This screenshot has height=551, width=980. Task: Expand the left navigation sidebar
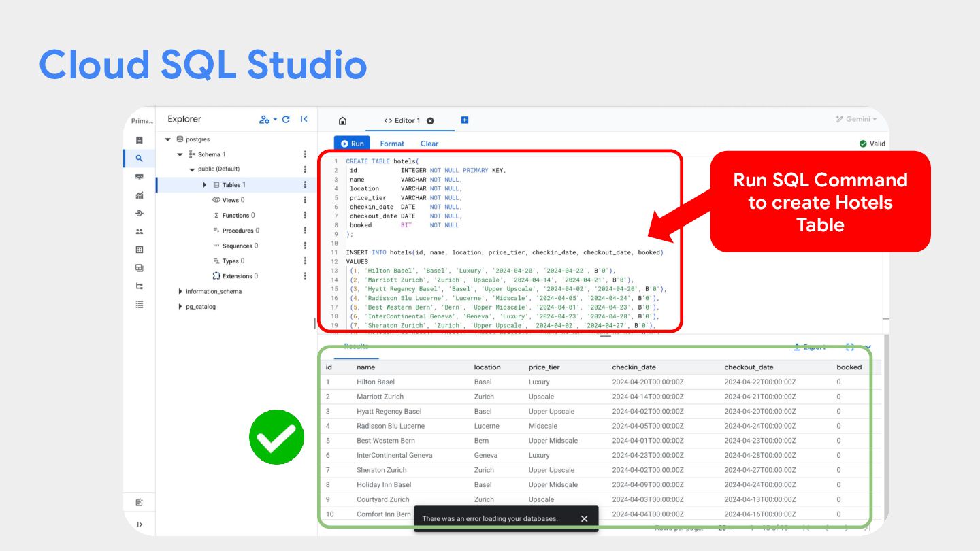point(140,524)
